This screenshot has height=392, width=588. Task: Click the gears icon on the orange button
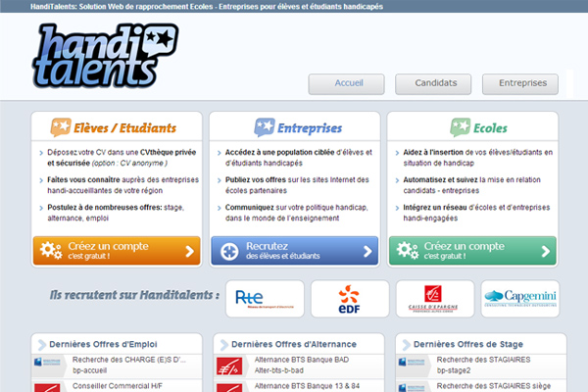(x=51, y=250)
